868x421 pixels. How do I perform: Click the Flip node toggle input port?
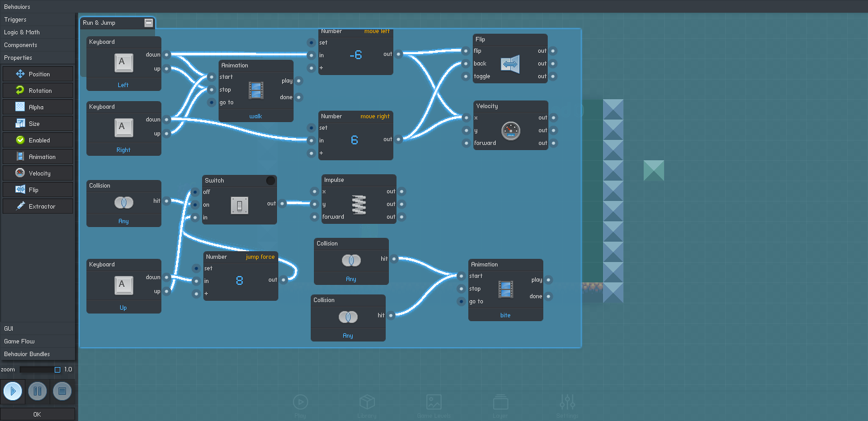click(x=466, y=76)
